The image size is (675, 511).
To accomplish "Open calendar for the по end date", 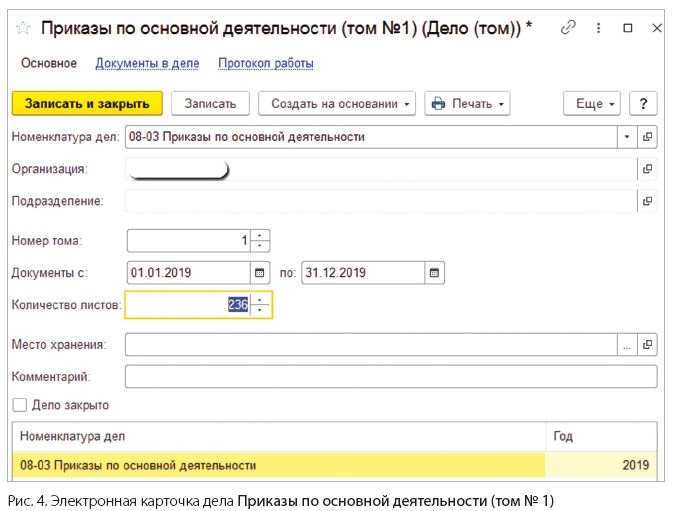I will pos(434,273).
